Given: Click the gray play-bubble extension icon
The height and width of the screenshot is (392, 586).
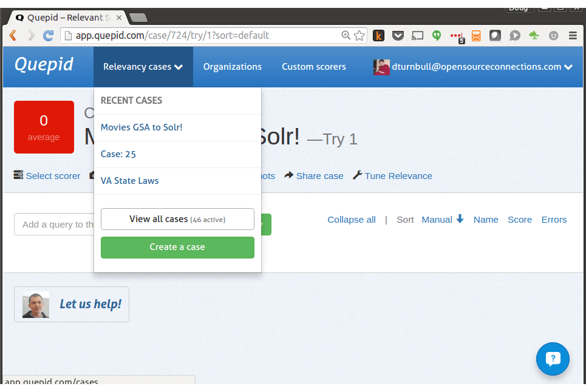Looking at the screenshot, I should (514, 35).
